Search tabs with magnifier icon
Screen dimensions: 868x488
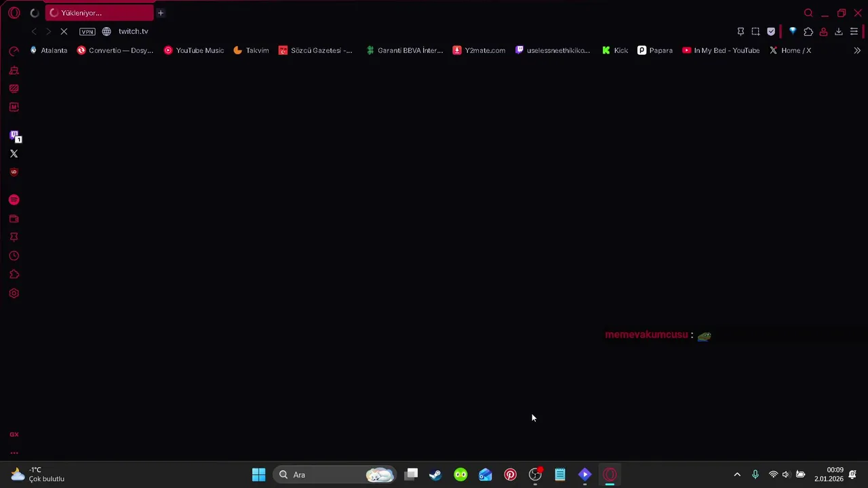coord(808,13)
